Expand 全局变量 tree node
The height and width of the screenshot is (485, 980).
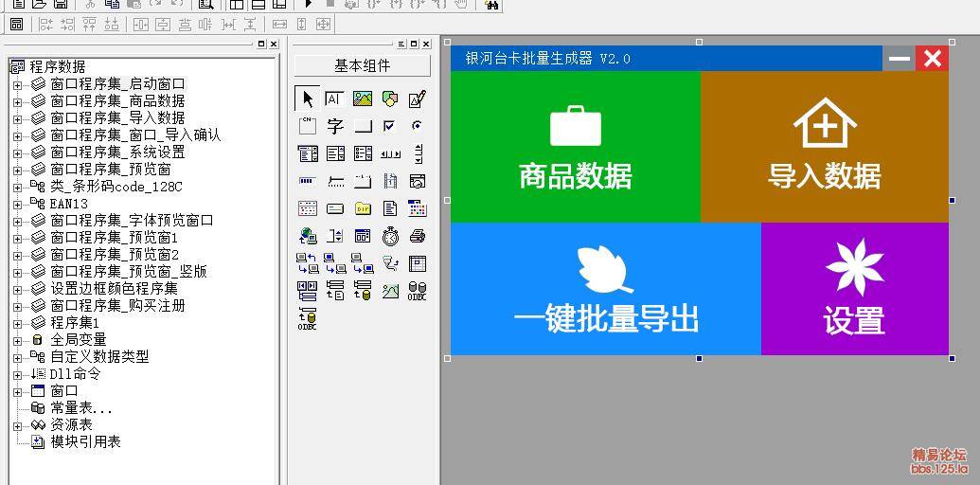coord(17,340)
